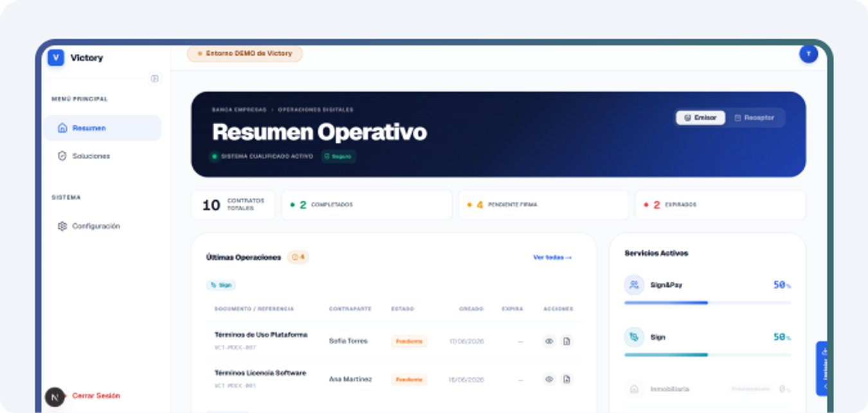Click the 2 Completados card
Viewport: 868px width, 413px height.
[x=366, y=205]
